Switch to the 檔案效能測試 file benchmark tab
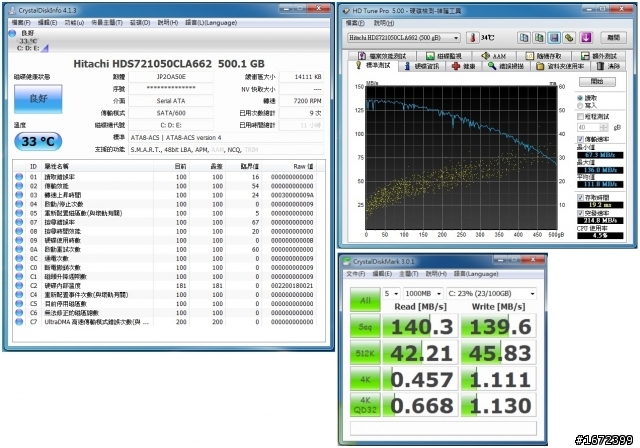Screen dimensions: 640x448 [382, 56]
